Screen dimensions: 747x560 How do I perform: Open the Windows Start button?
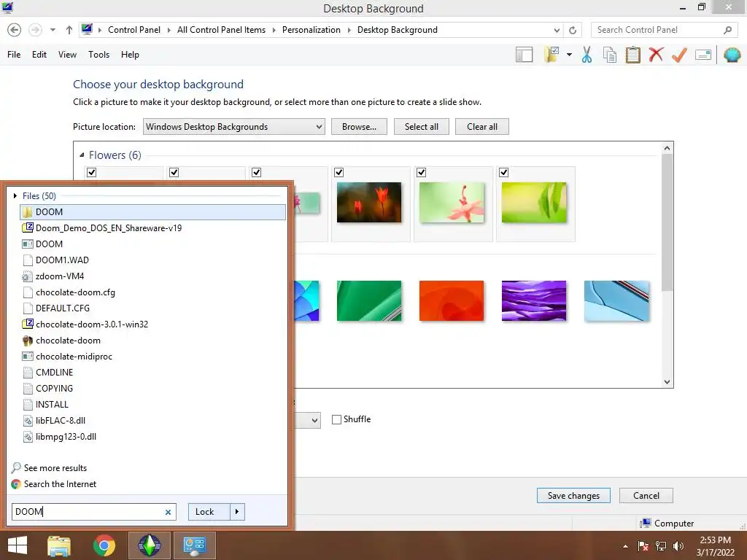point(18,545)
